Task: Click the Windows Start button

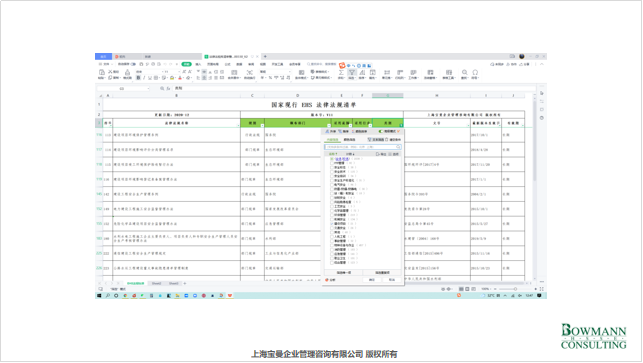Action: coord(99,295)
